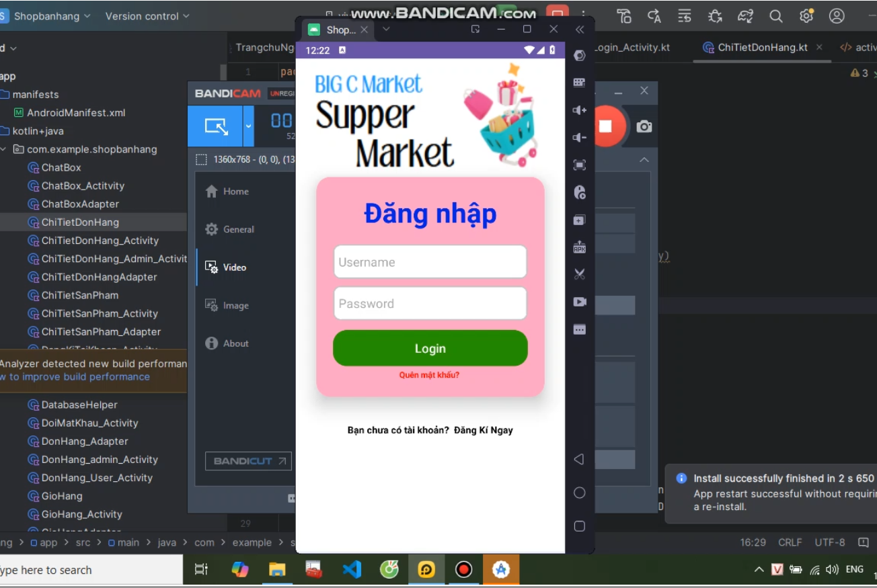Click the Build hammer icon in Android Studio

coord(624,16)
